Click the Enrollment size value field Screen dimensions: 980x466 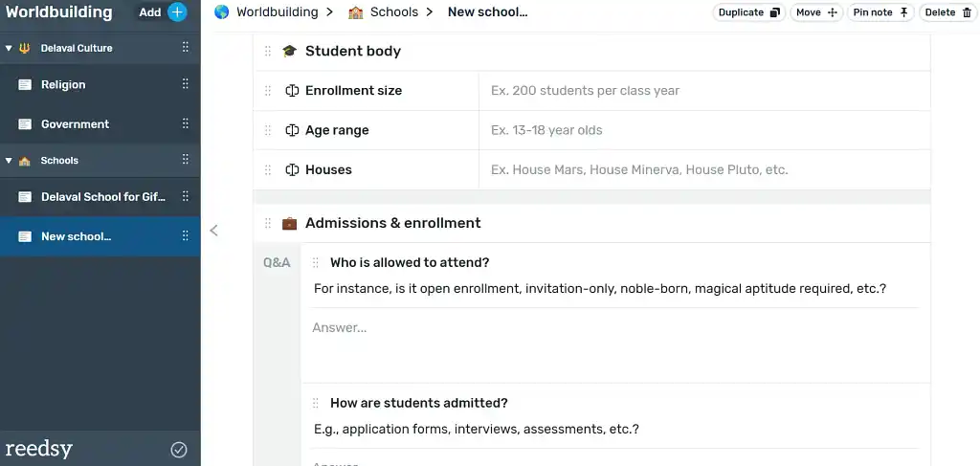[x=704, y=91]
